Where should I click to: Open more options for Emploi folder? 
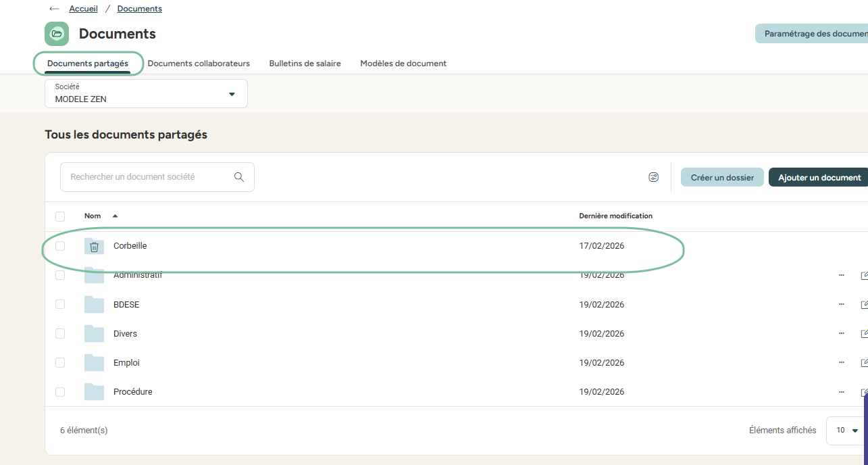[x=841, y=363]
